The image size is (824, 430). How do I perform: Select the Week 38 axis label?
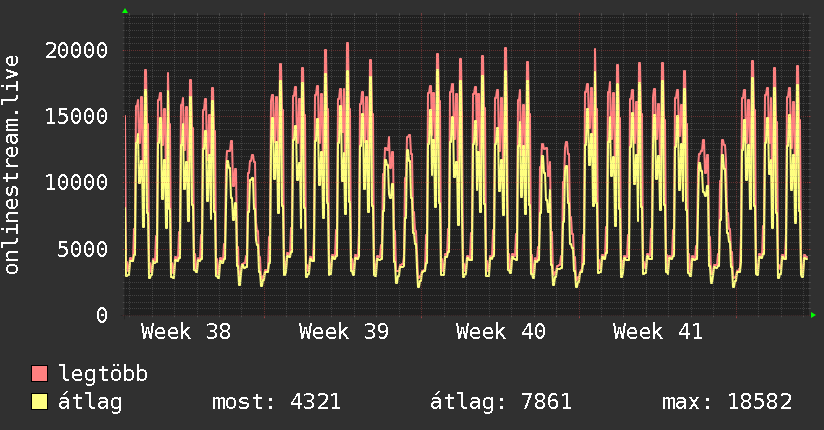(x=186, y=332)
